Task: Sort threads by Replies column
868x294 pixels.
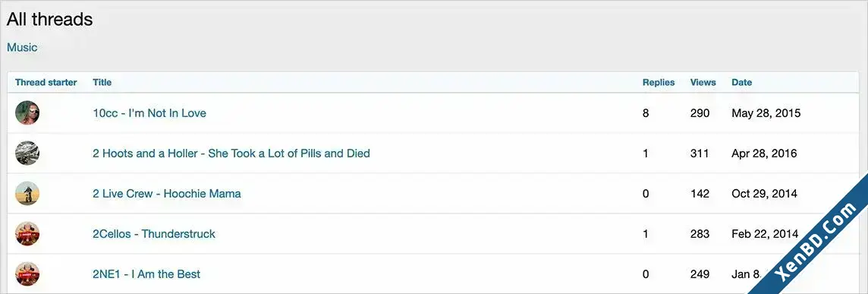Action: 659,82
